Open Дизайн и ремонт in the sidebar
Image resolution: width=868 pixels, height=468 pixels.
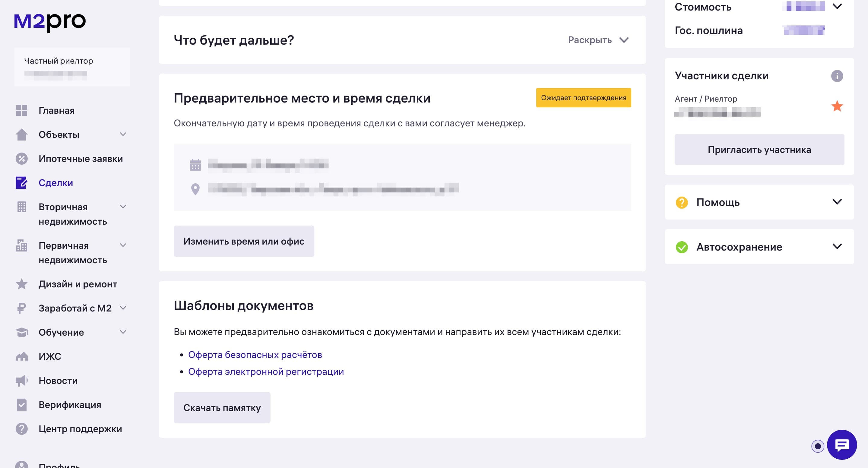pyautogui.click(x=78, y=284)
